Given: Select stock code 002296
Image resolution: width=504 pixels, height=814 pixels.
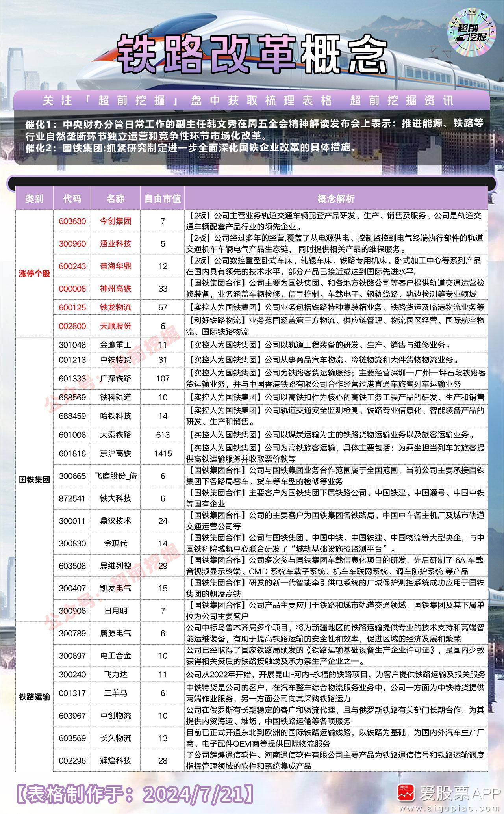Looking at the screenshot, I should pyautogui.click(x=72, y=760).
